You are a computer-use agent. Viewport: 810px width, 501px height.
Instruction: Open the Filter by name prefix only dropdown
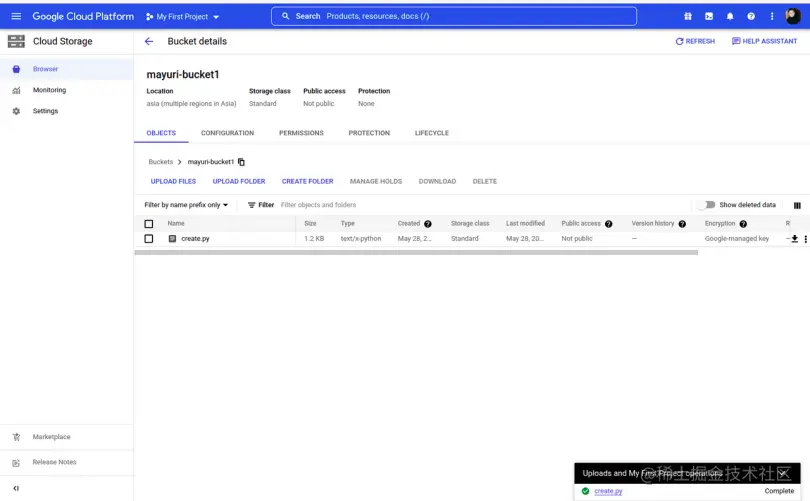coord(186,205)
